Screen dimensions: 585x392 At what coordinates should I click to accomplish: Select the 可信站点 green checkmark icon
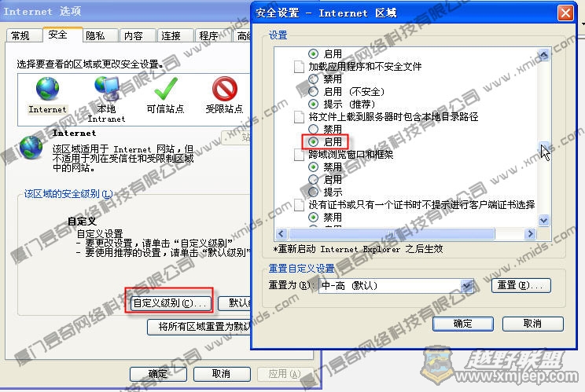point(166,90)
